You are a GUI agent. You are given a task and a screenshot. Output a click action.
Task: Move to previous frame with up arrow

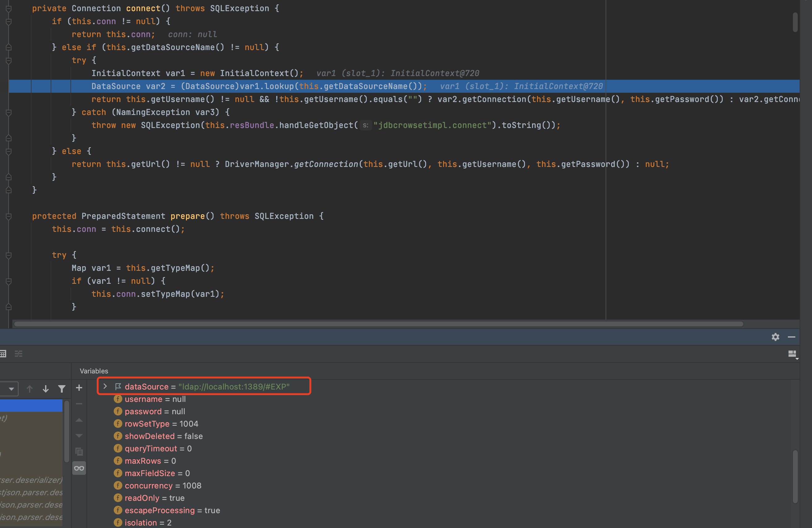click(x=30, y=388)
